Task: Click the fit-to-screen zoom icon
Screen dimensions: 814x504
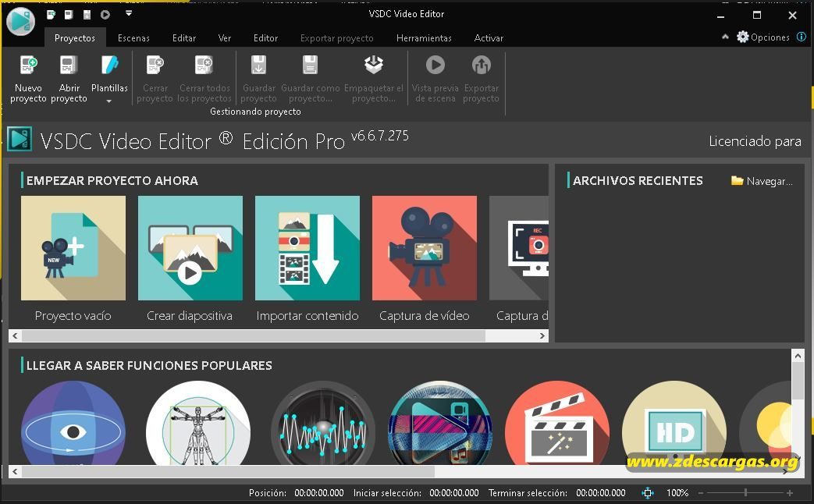Action: click(x=647, y=492)
